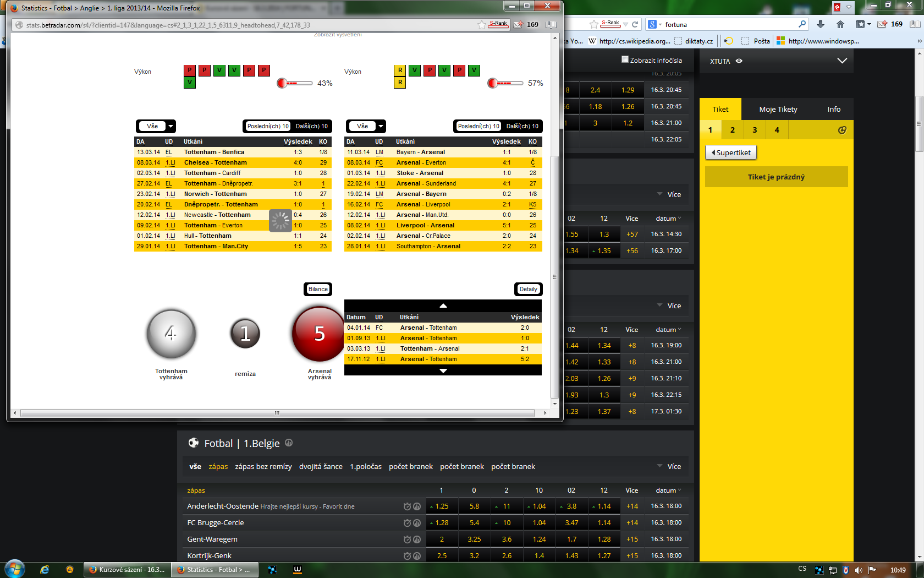The image size is (924, 578).
Task: Toggle Detaily view button
Action: click(x=528, y=289)
